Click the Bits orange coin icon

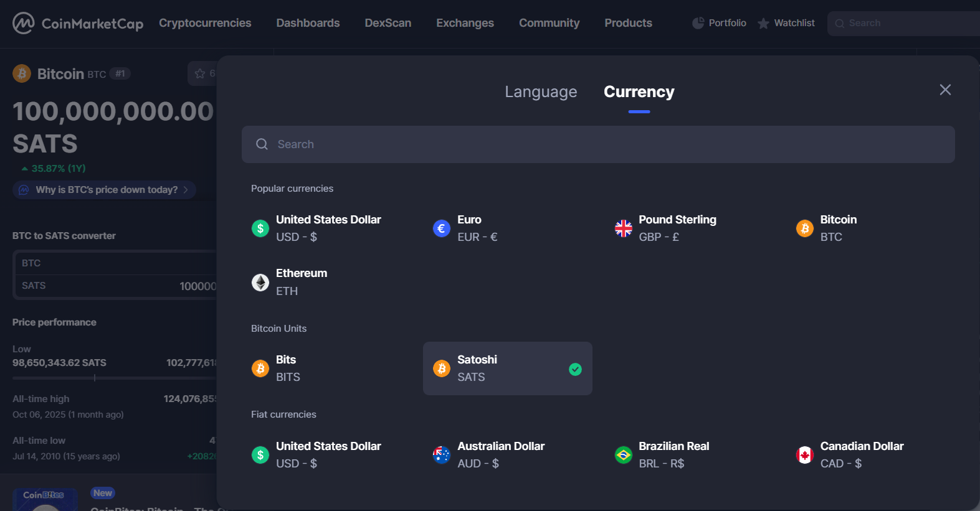(260, 368)
